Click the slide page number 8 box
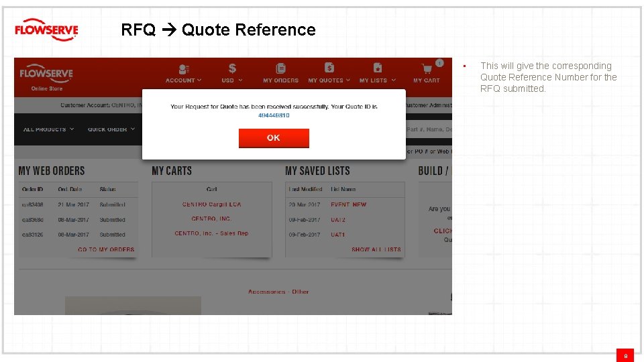This screenshot has height=362, width=644. (x=625, y=355)
